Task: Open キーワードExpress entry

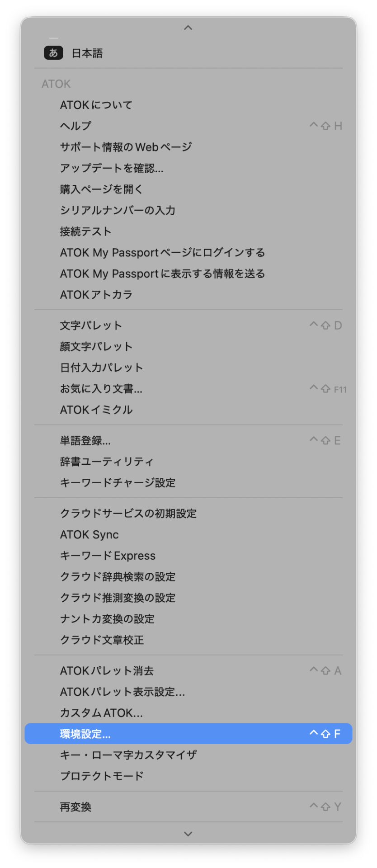Action: tap(188, 556)
